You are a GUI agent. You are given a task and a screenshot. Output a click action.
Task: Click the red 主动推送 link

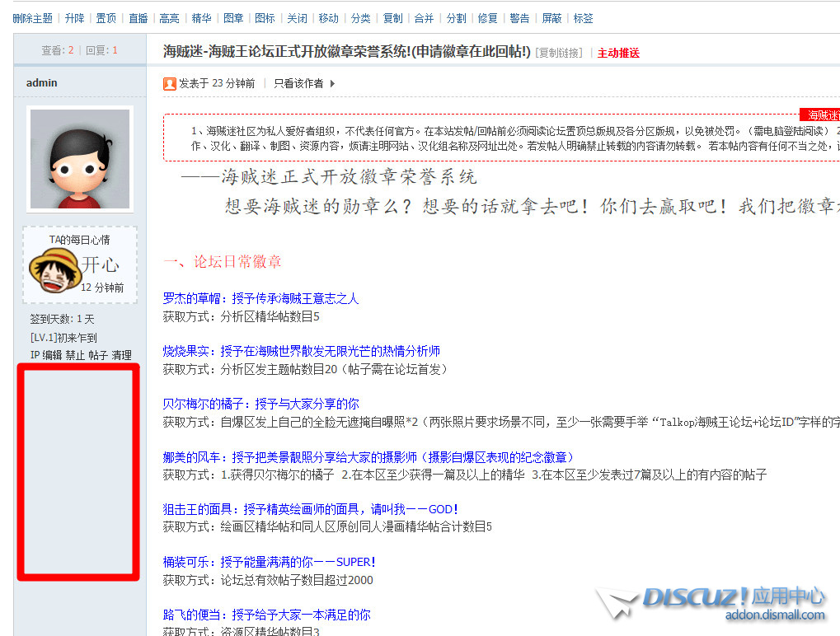coord(618,53)
